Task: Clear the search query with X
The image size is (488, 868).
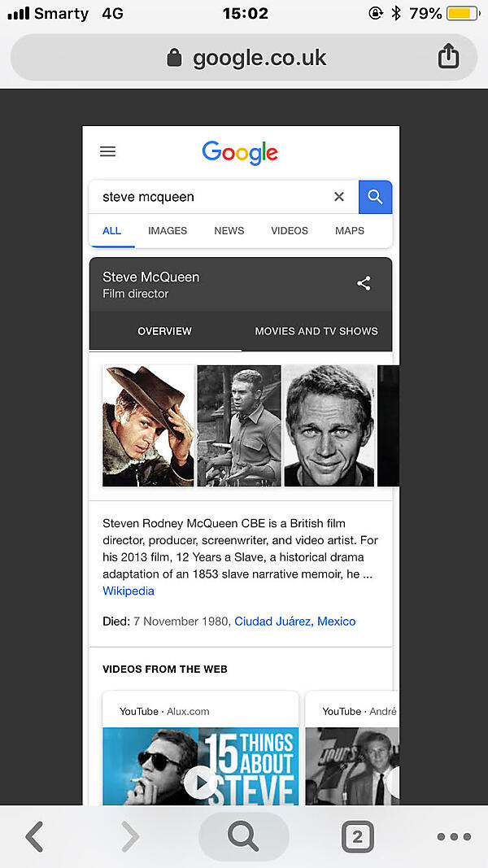Action: click(339, 197)
